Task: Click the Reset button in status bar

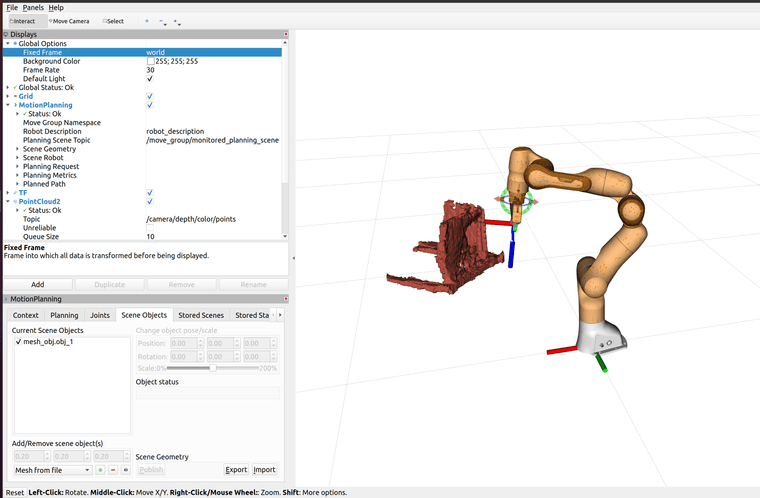Action: (15, 493)
